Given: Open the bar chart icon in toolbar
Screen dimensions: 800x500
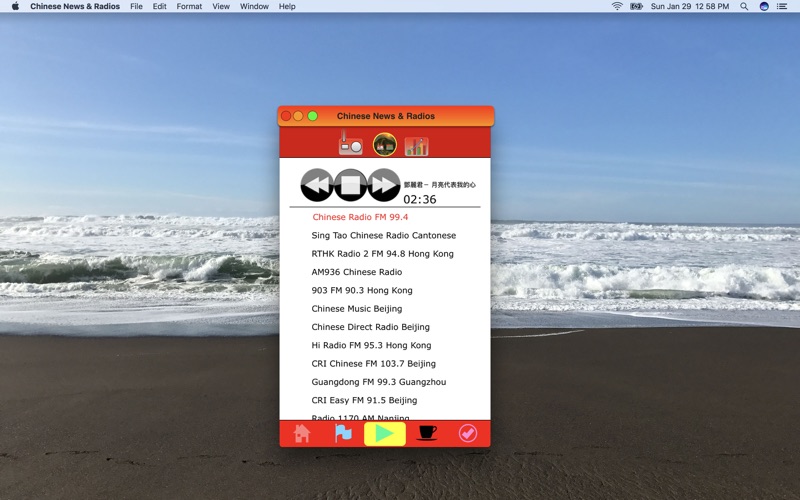Looking at the screenshot, I should click(416, 146).
